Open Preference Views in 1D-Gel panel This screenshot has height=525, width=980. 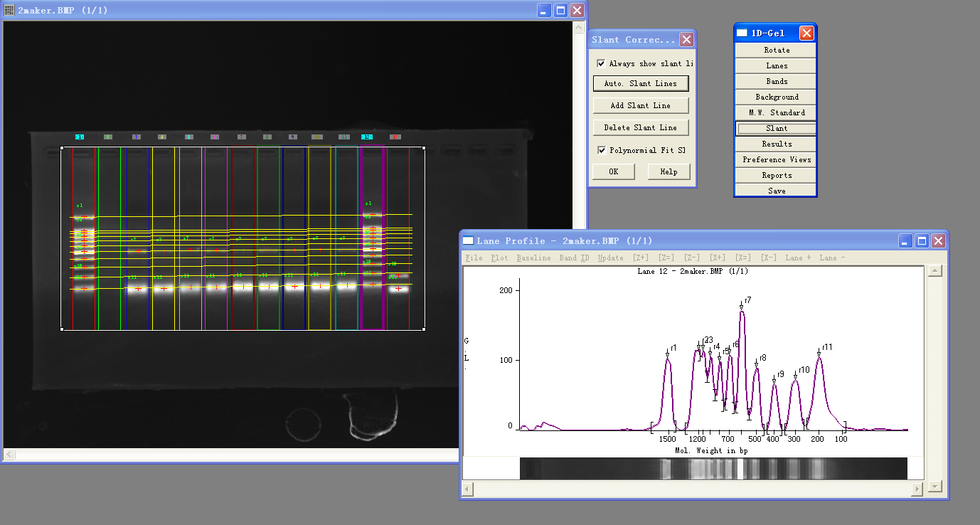point(777,159)
